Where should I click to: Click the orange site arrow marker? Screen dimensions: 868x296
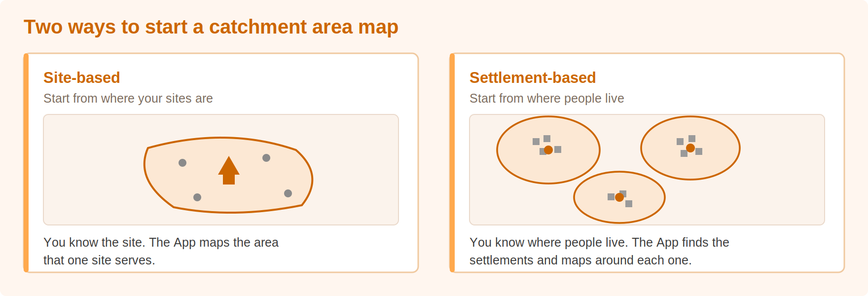(x=229, y=171)
